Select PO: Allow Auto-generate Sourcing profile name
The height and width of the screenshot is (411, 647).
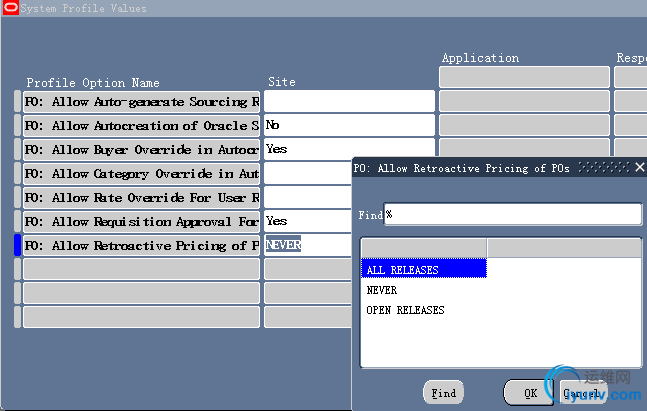142,102
